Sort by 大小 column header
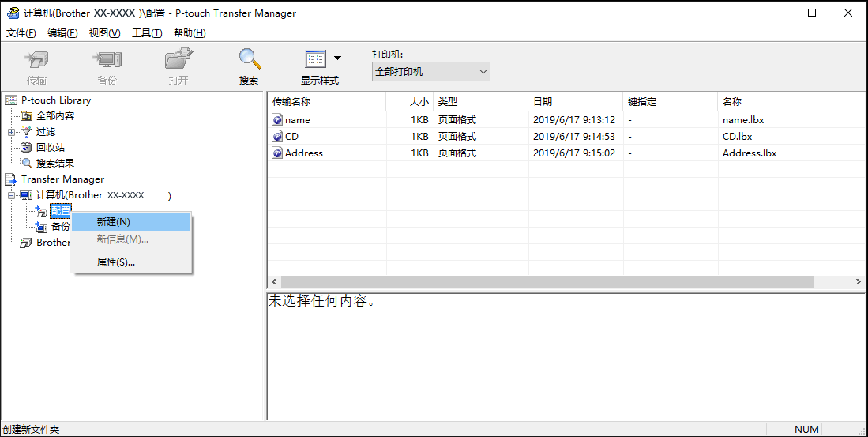This screenshot has height=437, width=868. click(x=410, y=102)
